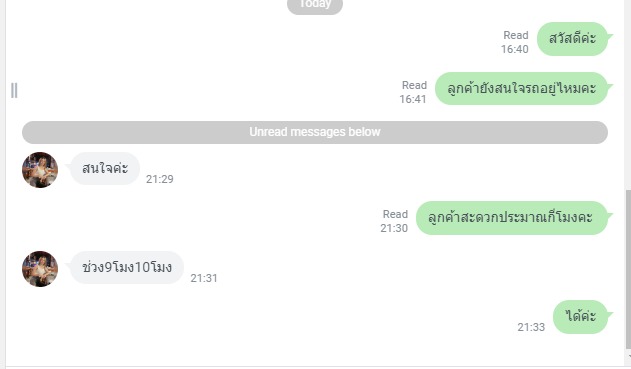Viewport: 631px width, 369px height.
Task: Open the avatar beside สนใจค่ะ message
Action: [x=40, y=170]
